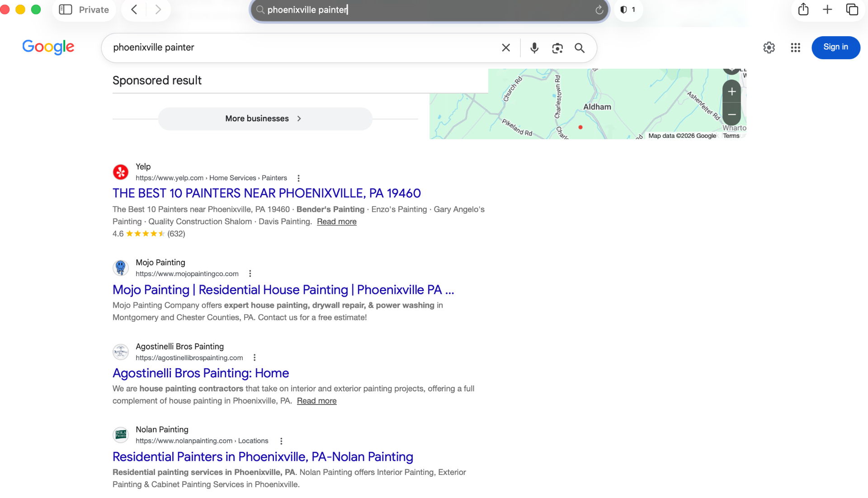Open more options for Yelp result
868x498 pixels.
pyautogui.click(x=298, y=178)
